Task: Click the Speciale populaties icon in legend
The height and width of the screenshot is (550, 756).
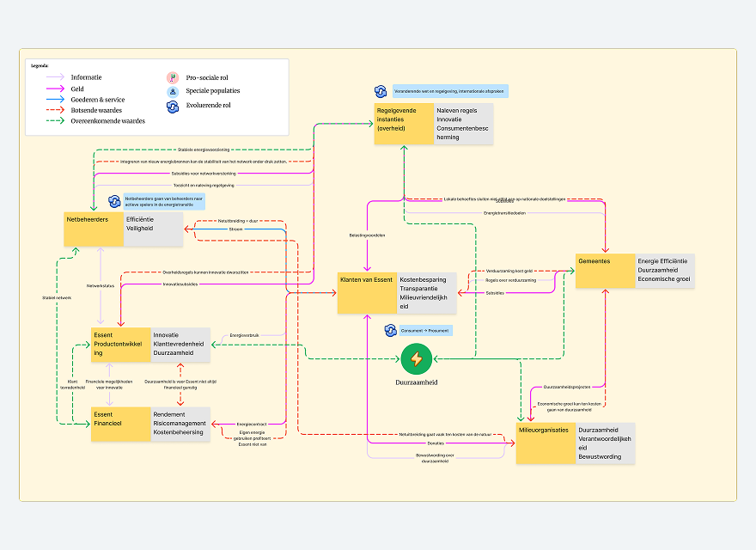Action: point(173,91)
